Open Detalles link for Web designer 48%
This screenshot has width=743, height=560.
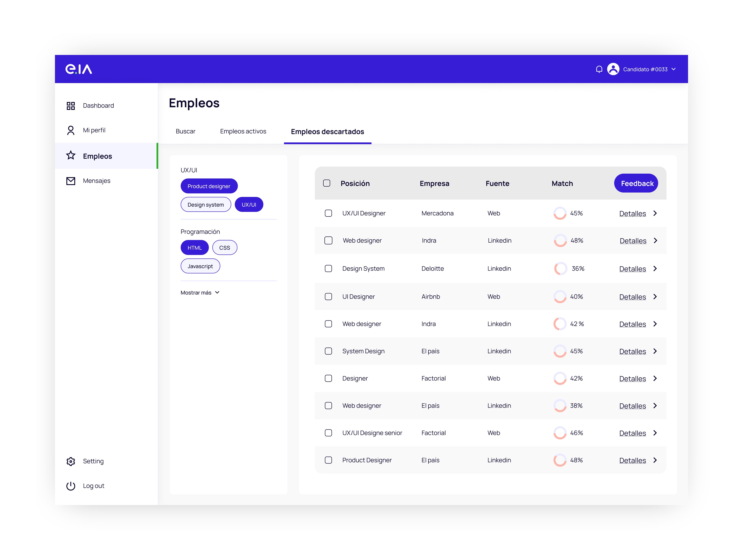(633, 241)
